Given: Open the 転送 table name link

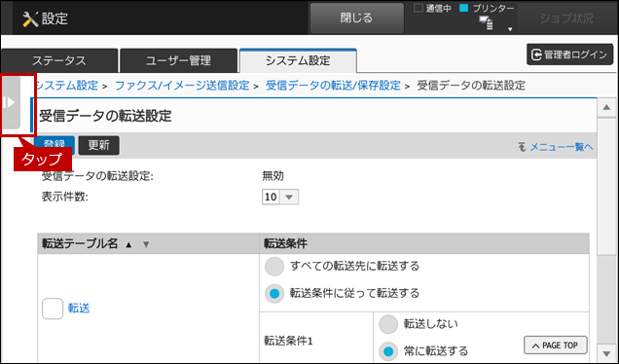Looking at the screenshot, I should (x=79, y=309).
